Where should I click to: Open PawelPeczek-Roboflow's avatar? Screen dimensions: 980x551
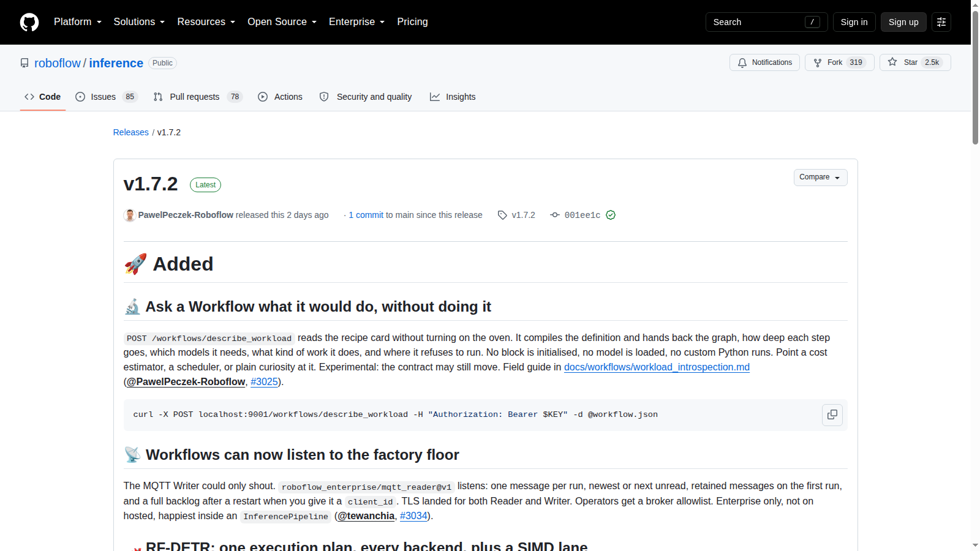click(x=129, y=215)
